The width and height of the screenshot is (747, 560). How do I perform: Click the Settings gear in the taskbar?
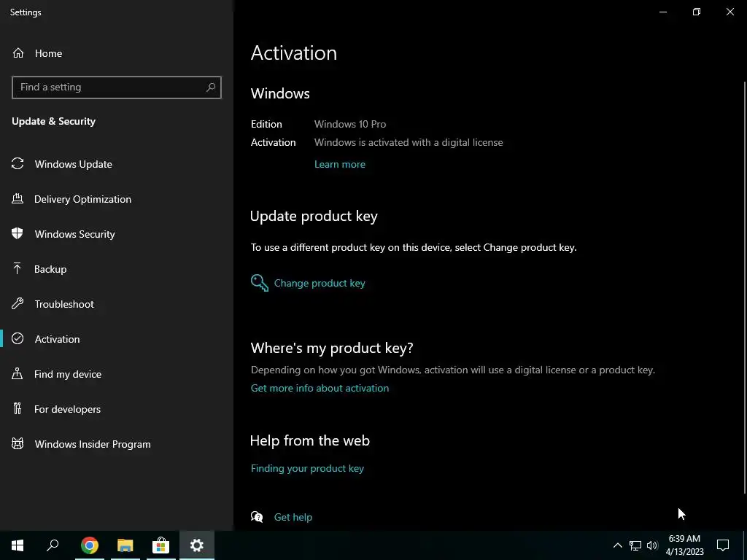pos(197,545)
